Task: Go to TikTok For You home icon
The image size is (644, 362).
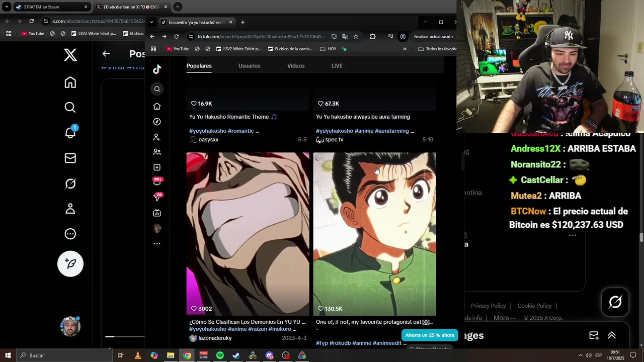Action: point(157,107)
